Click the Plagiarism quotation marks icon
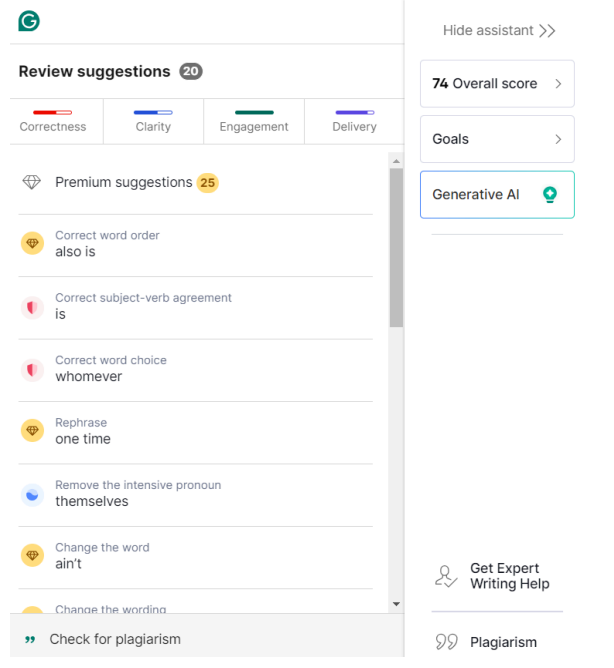The height and width of the screenshot is (668, 614). coord(447,642)
